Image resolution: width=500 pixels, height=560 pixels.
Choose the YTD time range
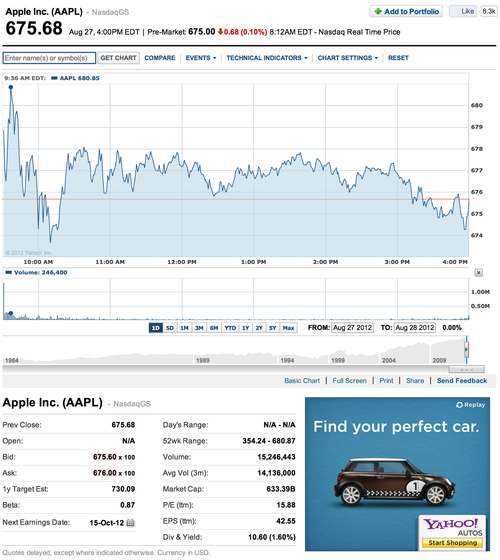click(x=230, y=328)
